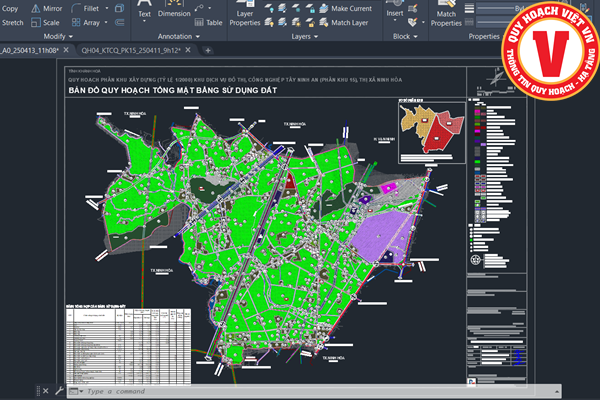Click the Type a command input field
Viewport: 600px width, 400px height.
tap(200, 392)
